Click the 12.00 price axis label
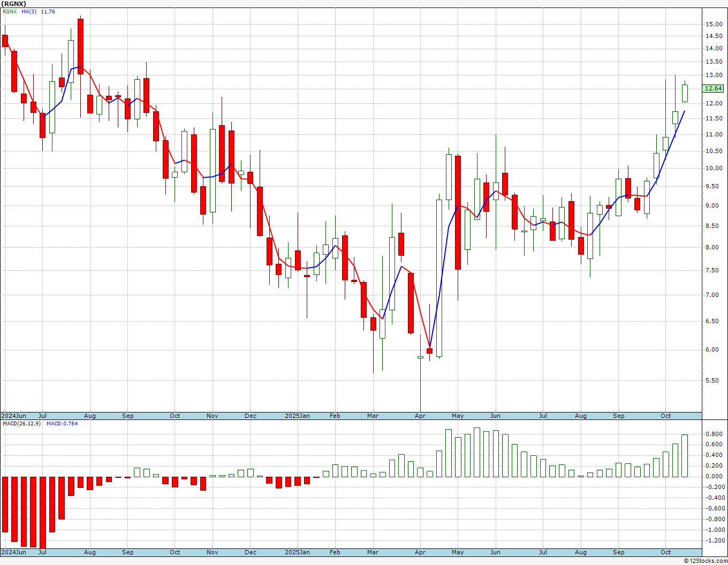Screen dimensions: 728x565 (713, 103)
